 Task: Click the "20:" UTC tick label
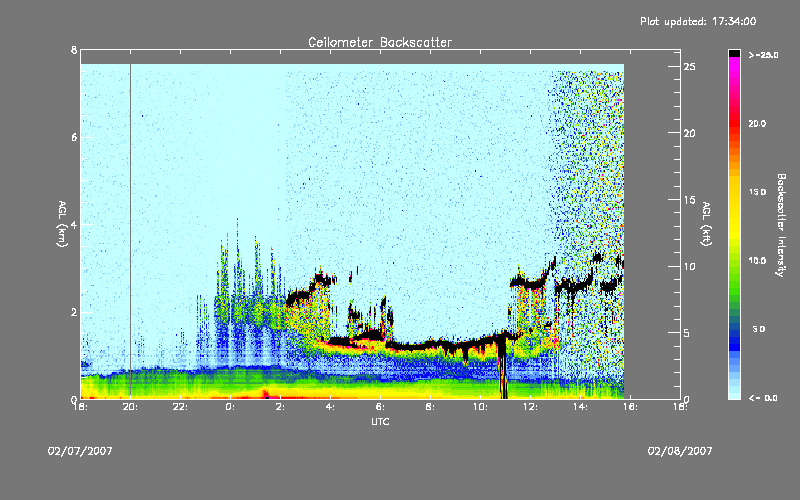click(130, 407)
